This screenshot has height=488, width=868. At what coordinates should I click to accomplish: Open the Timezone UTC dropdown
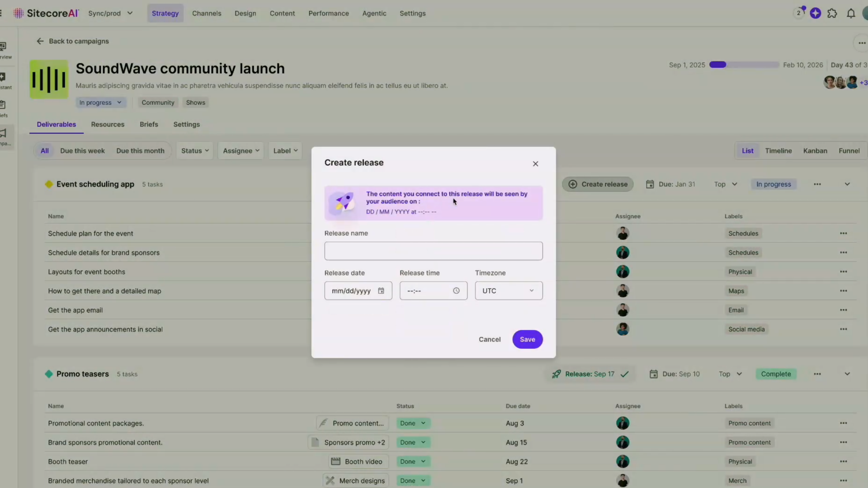pos(509,291)
